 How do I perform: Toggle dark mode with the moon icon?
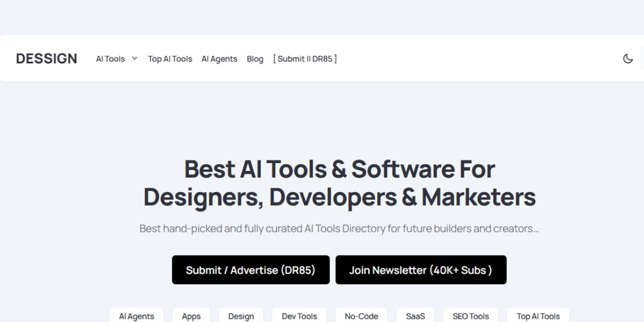(628, 58)
